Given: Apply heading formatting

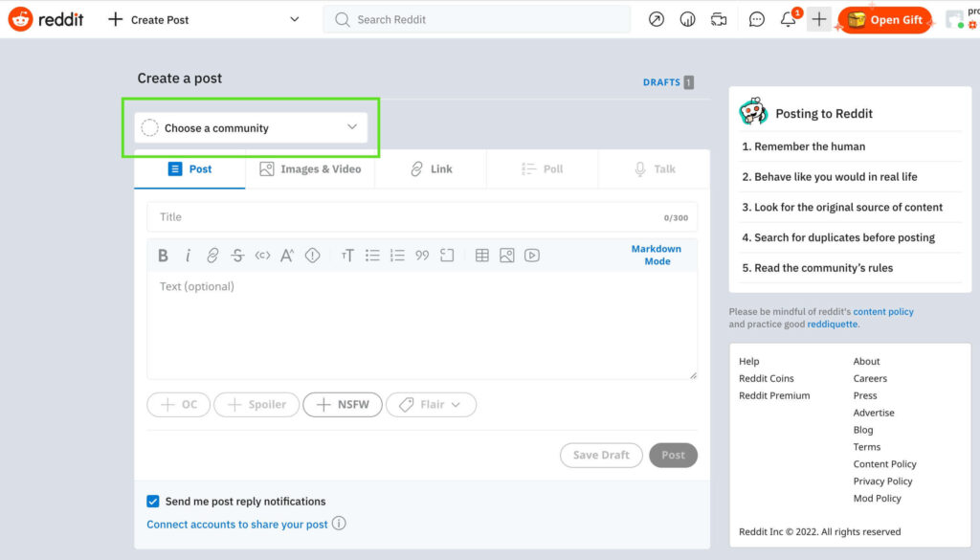Looking at the screenshot, I should tap(347, 255).
